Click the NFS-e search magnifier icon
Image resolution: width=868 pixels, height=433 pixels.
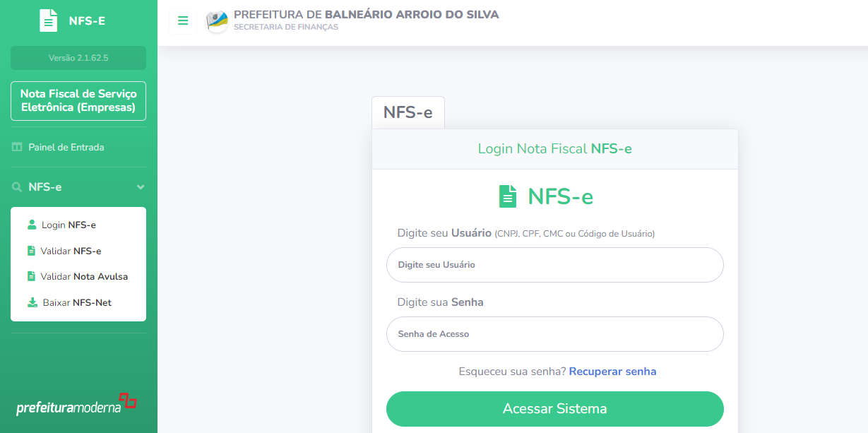click(x=17, y=187)
